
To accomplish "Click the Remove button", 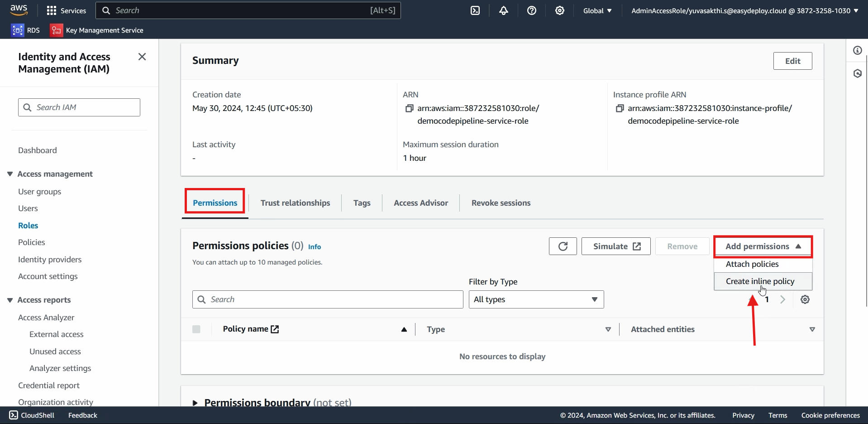I will coord(682,246).
